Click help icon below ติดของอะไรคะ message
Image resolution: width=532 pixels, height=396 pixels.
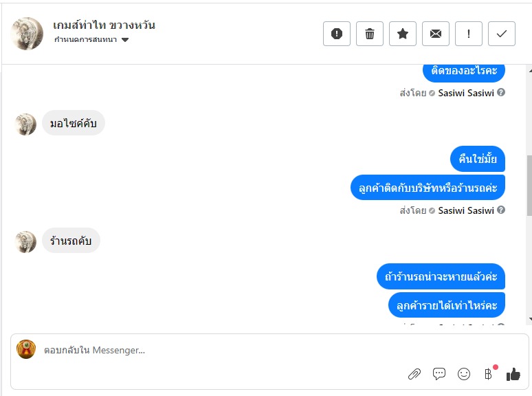pos(501,93)
